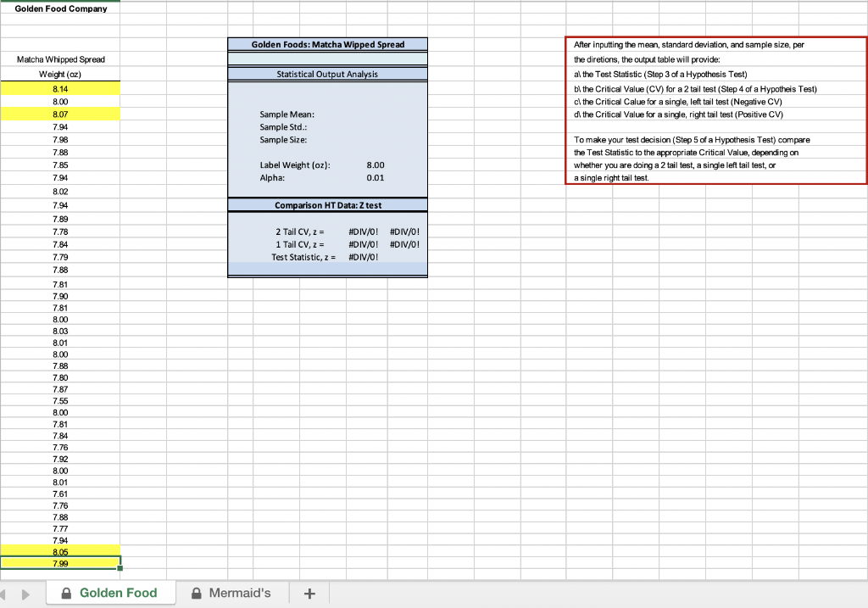868x608 pixels.
Task: Select the highlighted weight cell 7.99
Action: click(60, 563)
